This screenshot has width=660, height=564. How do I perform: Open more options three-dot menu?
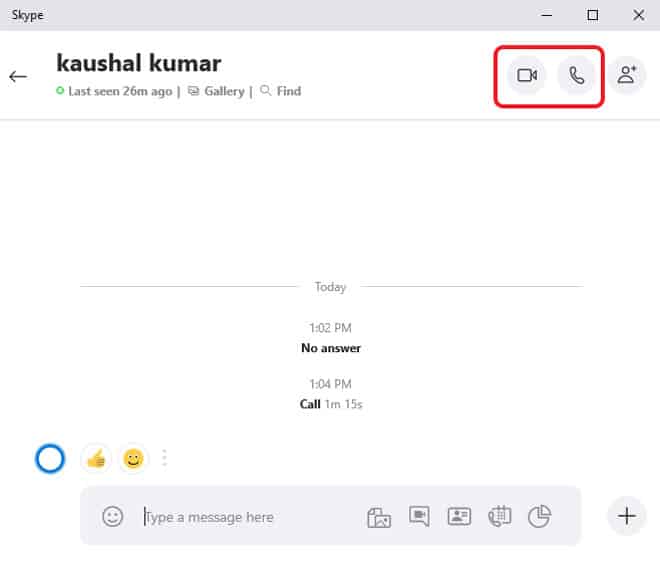pos(165,459)
